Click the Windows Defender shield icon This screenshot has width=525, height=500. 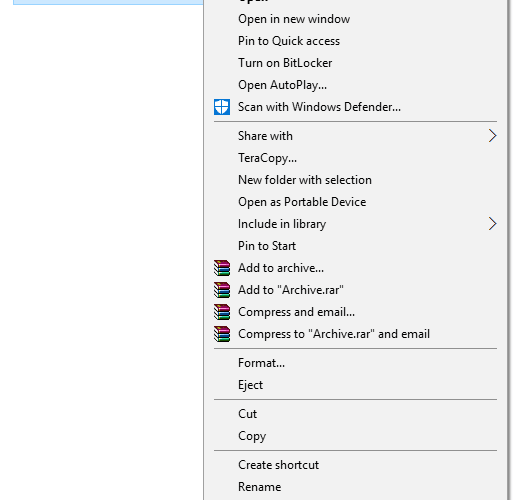pyautogui.click(x=222, y=107)
